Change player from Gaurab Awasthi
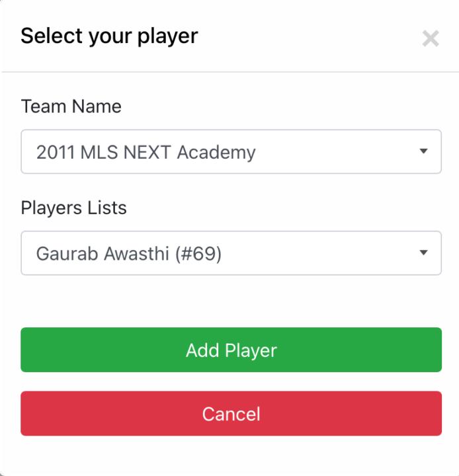The image size is (459, 476). click(231, 253)
